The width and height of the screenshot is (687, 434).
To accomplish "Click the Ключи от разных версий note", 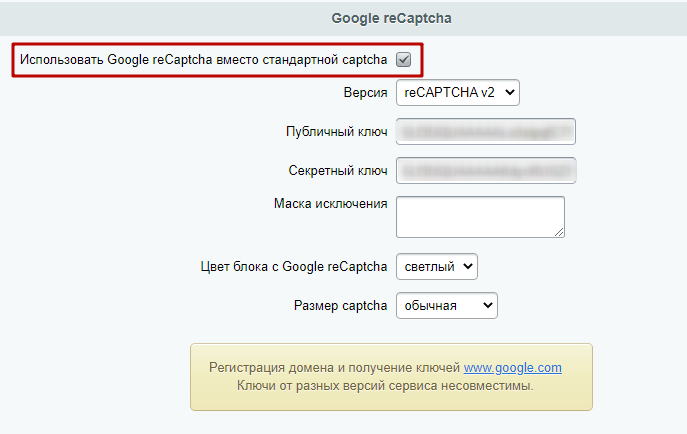I will (x=385, y=386).
